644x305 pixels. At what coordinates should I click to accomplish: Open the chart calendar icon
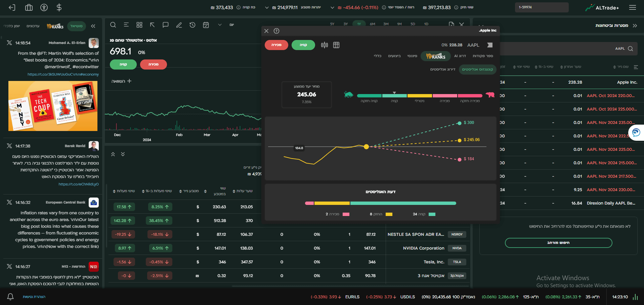(206, 25)
